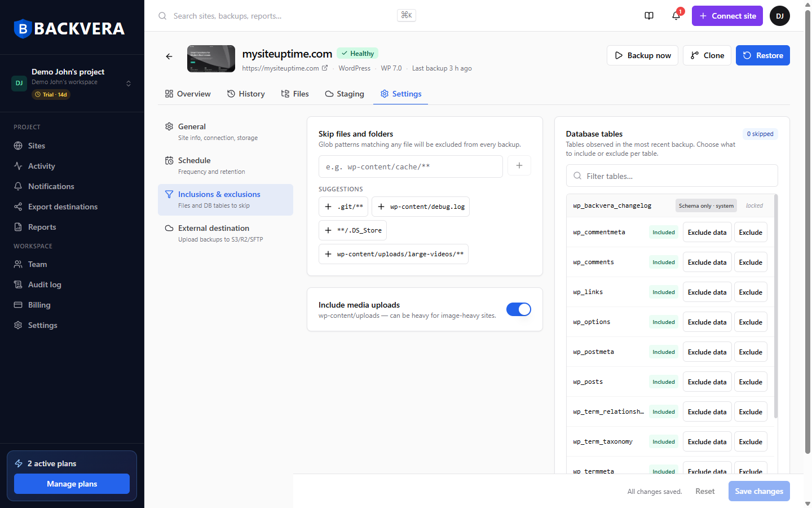Add the .git/** suggestion
The height and width of the screenshot is (508, 812).
pyautogui.click(x=343, y=207)
